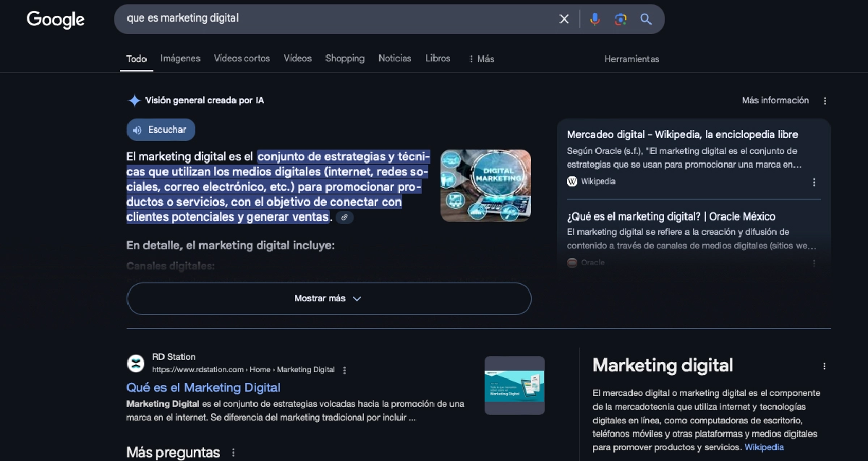Click the link icon after the AI definition

[344, 217]
